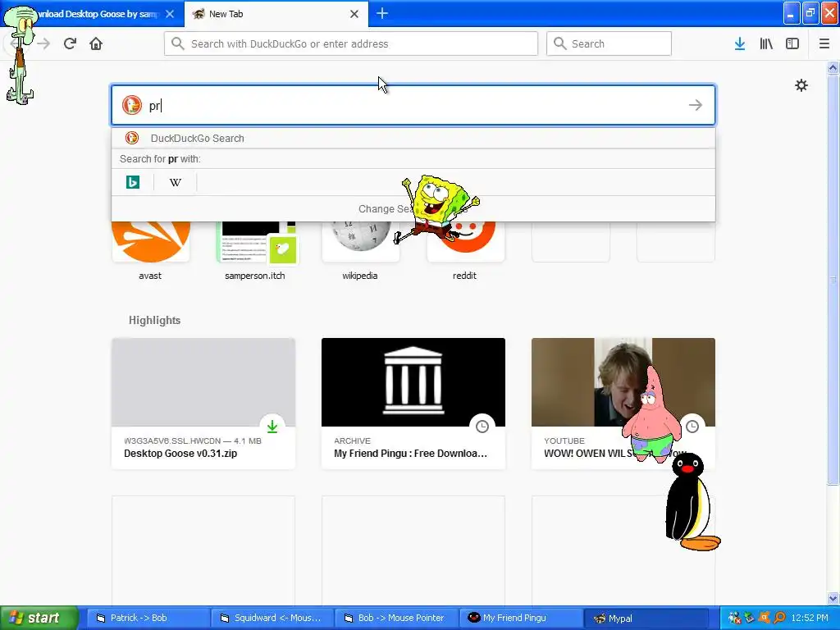840x630 pixels.
Task: Choose DuckDuckGo Search suggestion row
Action: 413,138
